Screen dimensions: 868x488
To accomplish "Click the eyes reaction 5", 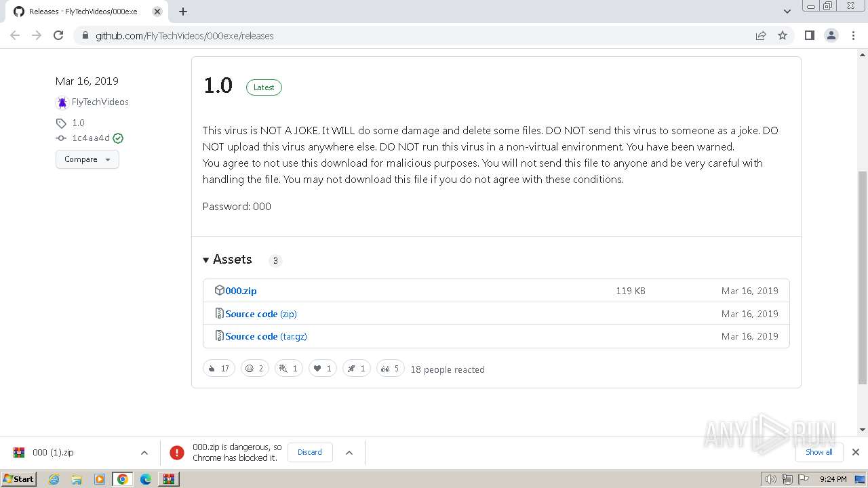I will click(391, 369).
